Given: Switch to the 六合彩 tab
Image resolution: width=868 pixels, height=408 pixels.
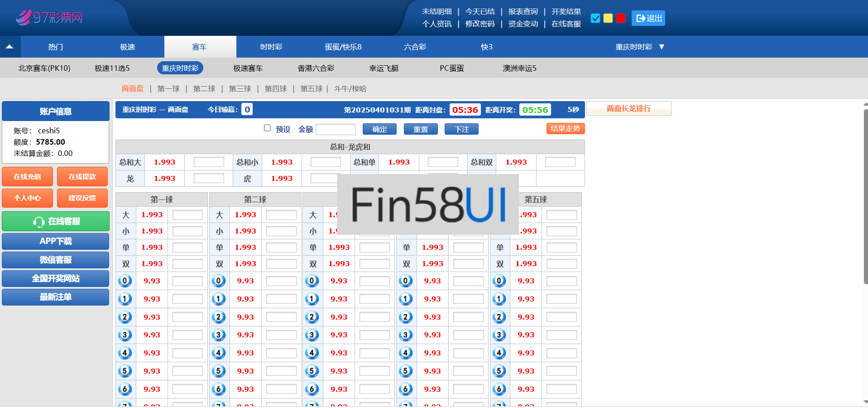Looking at the screenshot, I should 415,47.
